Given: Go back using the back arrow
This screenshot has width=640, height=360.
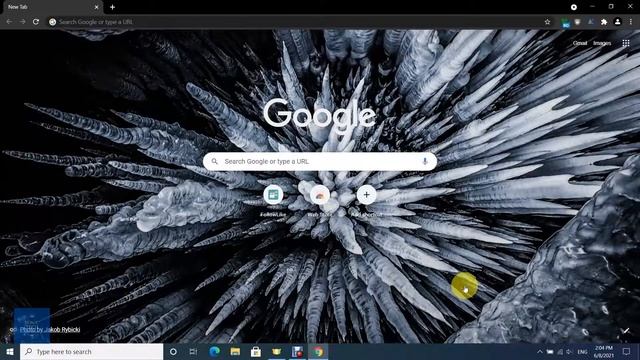Looking at the screenshot, I should 9,22.
